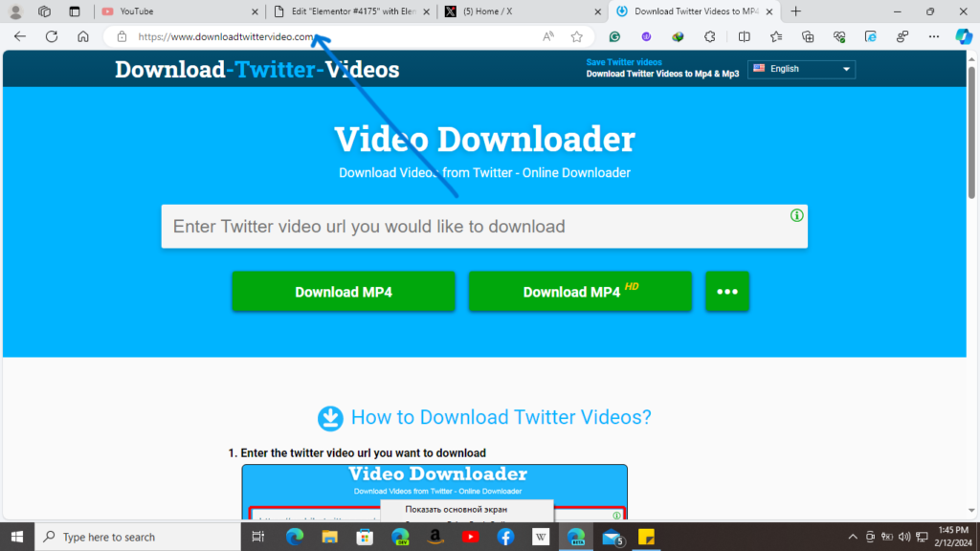
Task: Click the Download MP4 button
Action: [343, 292]
